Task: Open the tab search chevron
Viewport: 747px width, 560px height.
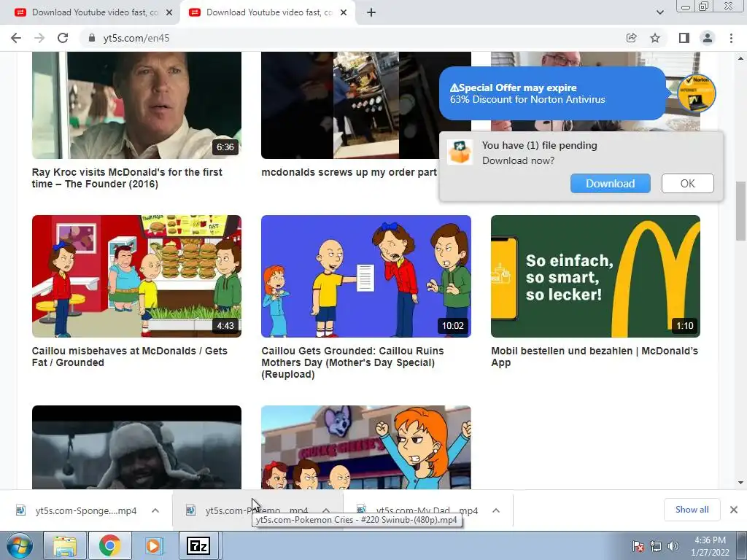Action: click(660, 13)
